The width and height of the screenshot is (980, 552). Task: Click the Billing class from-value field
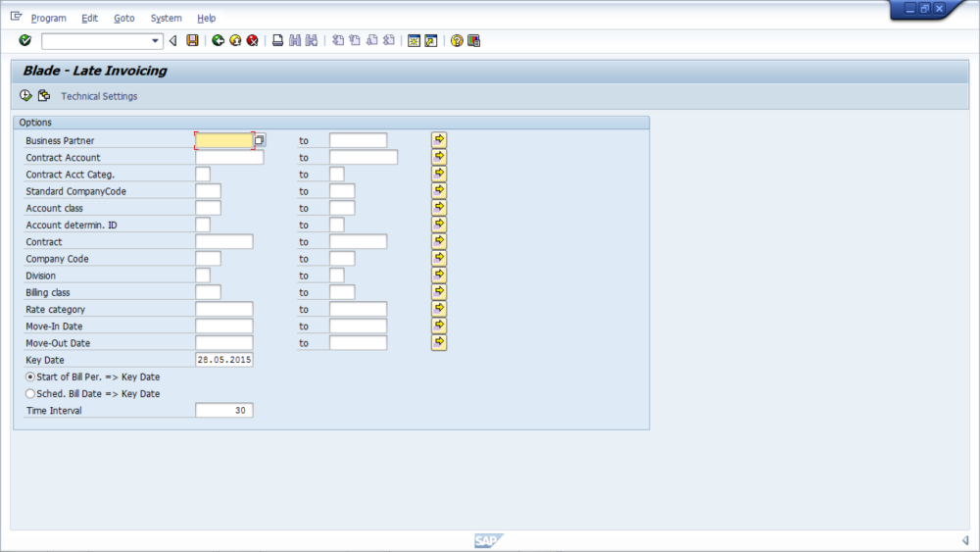click(x=208, y=292)
